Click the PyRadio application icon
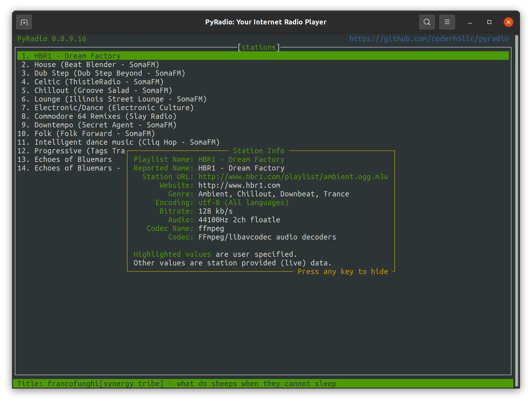The image size is (532, 402). click(x=24, y=22)
